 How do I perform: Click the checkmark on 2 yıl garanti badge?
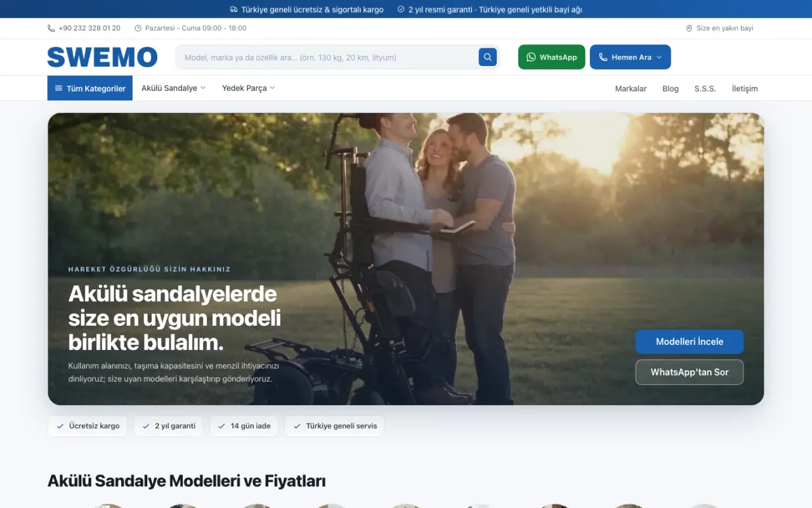click(x=146, y=426)
